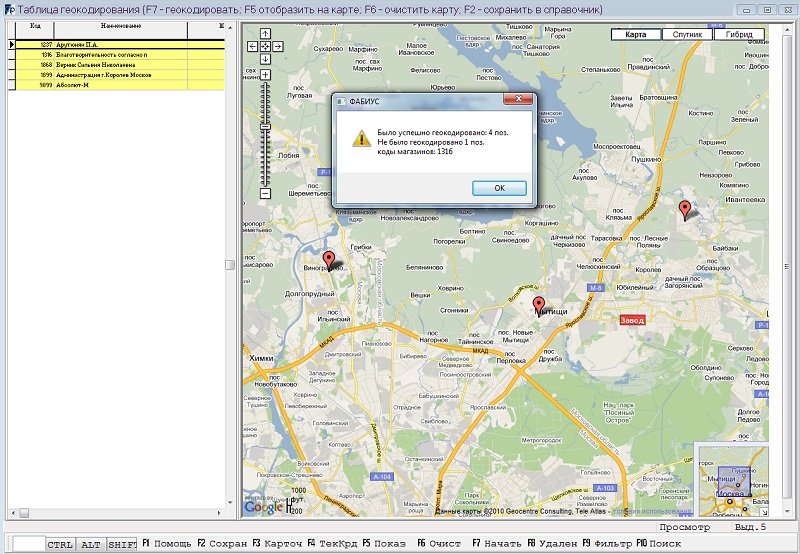The width and height of the screenshot is (800, 554).
Task: Click the map recenter button between arrows
Action: pyautogui.click(x=265, y=46)
